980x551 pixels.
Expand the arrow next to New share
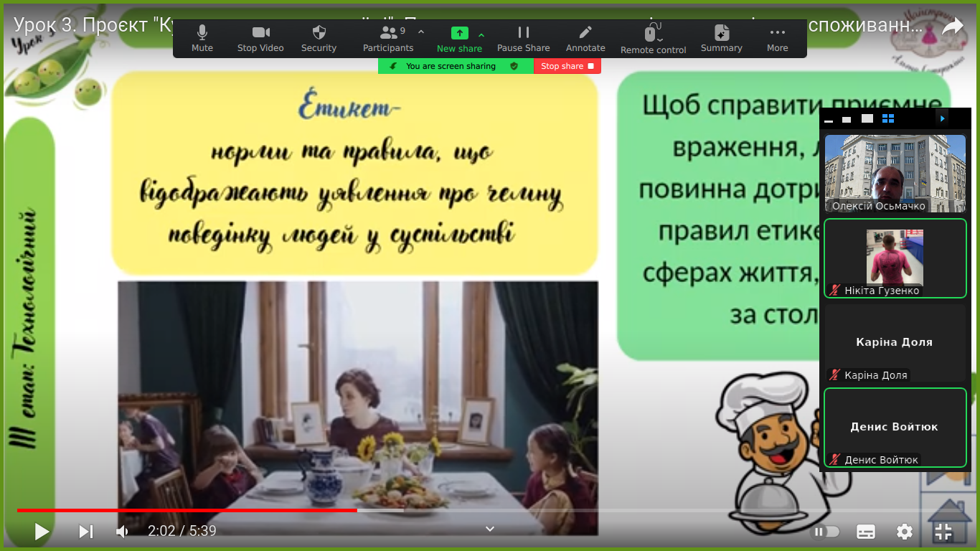[x=481, y=34]
